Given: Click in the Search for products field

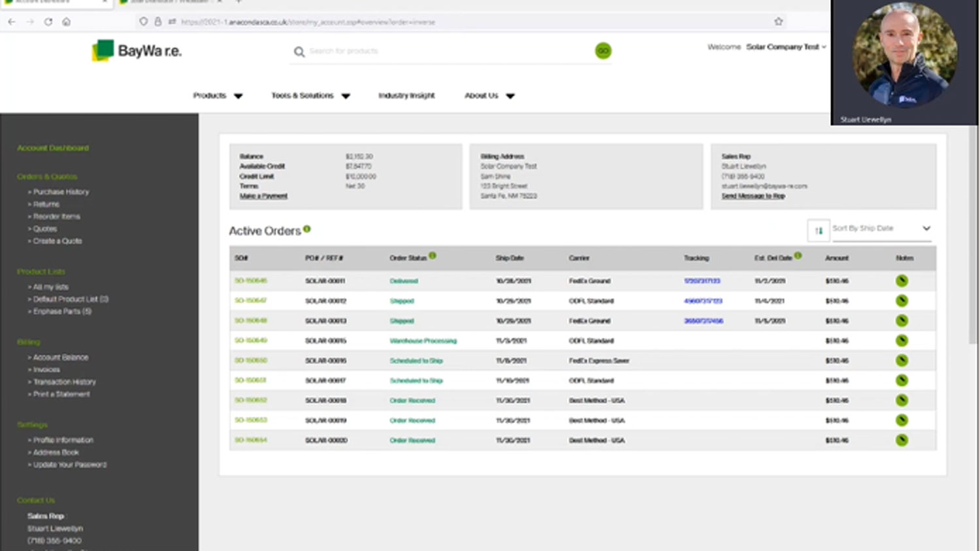Looking at the screenshot, I should tap(449, 51).
